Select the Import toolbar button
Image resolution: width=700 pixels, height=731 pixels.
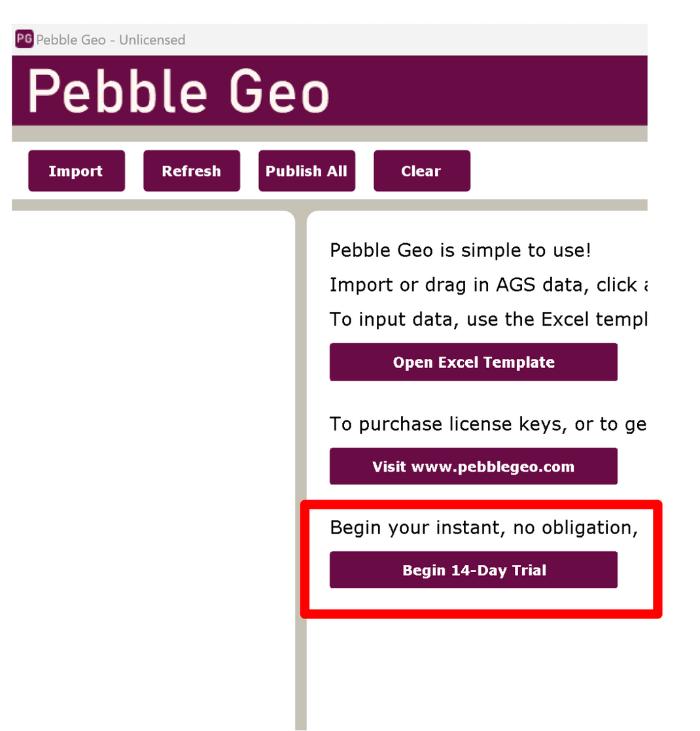pyautogui.click(x=77, y=171)
